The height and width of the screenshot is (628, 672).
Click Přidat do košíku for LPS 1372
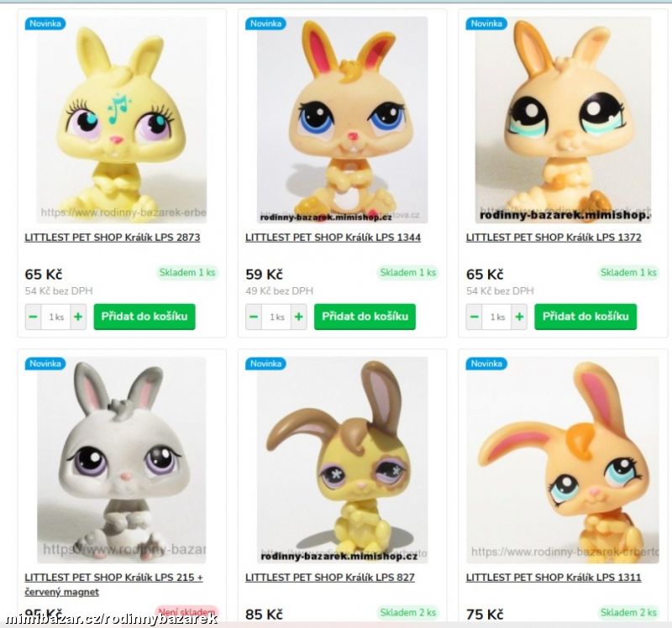click(586, 317)
